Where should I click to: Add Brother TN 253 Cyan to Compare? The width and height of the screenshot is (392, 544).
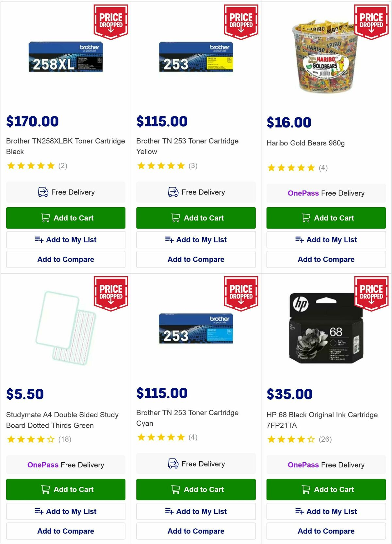[x=196, y=531]
